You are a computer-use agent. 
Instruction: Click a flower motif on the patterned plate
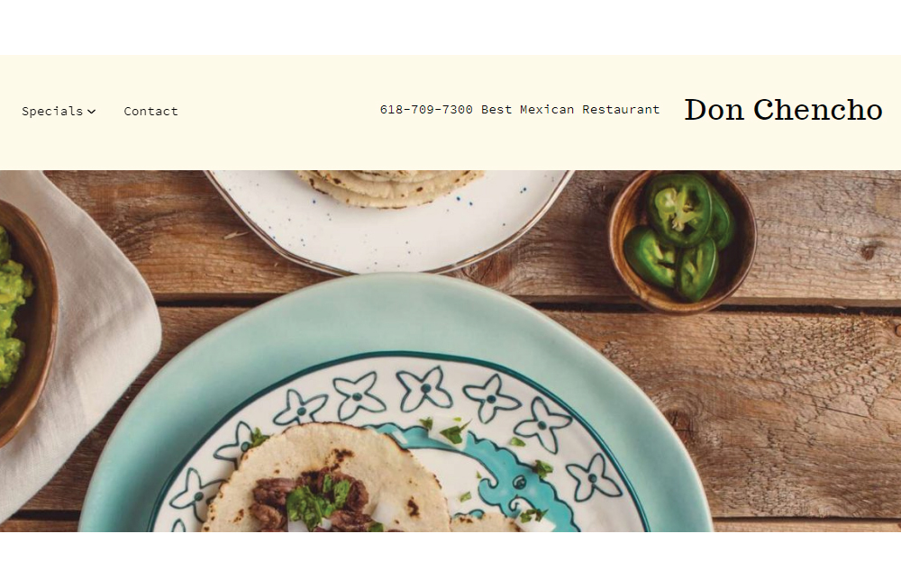(425, 389)
